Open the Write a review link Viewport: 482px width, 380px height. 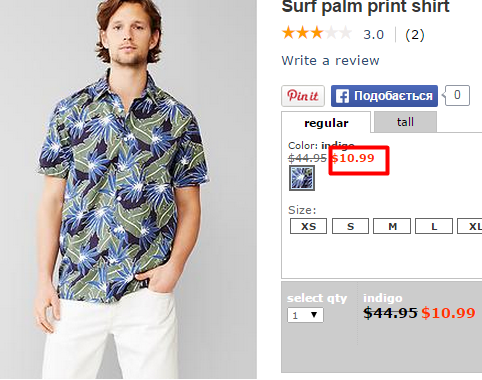330,61
